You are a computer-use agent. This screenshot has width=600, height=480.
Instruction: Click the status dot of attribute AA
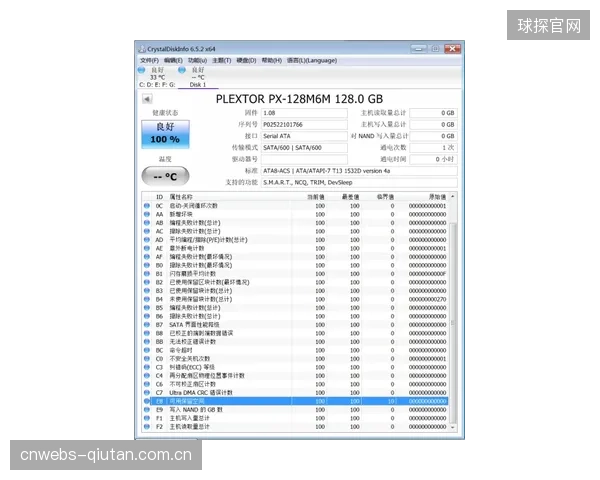[x=147, y=214]
